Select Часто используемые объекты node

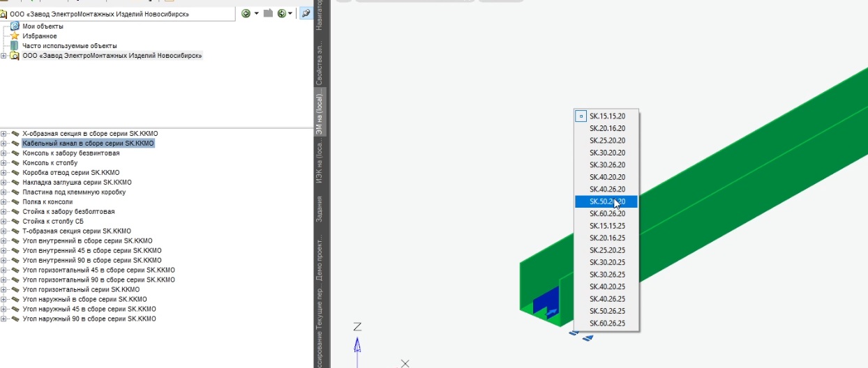point(70,45)
